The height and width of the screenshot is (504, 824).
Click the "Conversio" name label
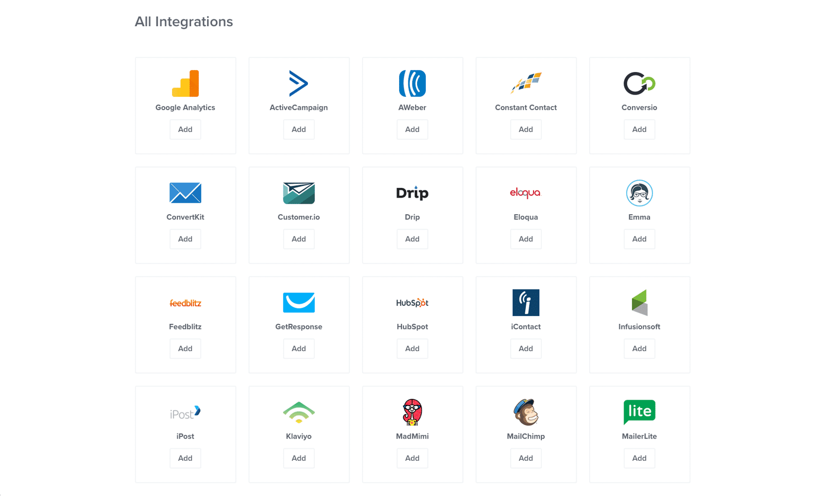point(639,108)
